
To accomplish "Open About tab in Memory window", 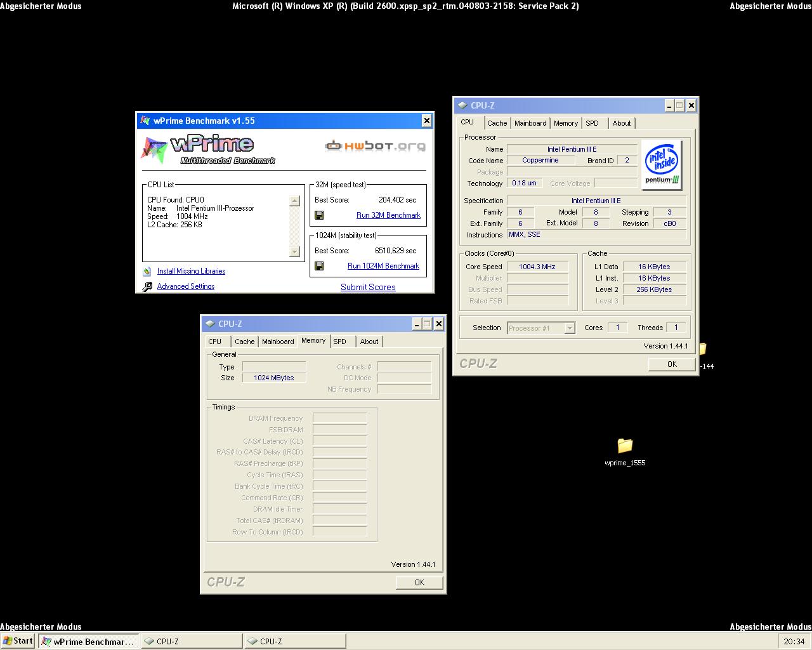I will click(x=369, y=342).
